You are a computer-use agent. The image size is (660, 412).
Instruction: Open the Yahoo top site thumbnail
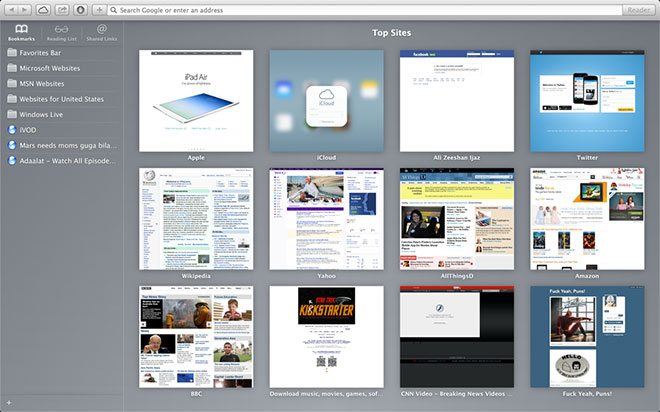coord(327,219)
